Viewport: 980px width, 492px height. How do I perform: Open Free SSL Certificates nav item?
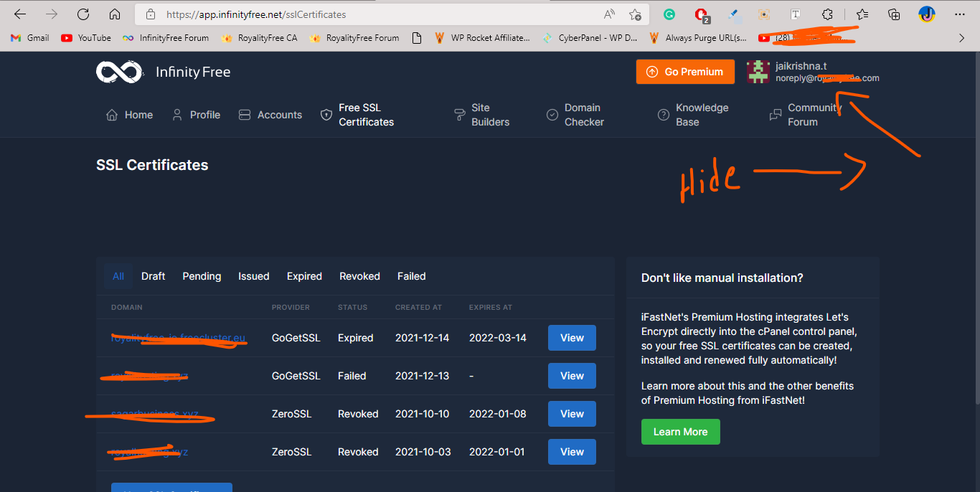point(357,115)
